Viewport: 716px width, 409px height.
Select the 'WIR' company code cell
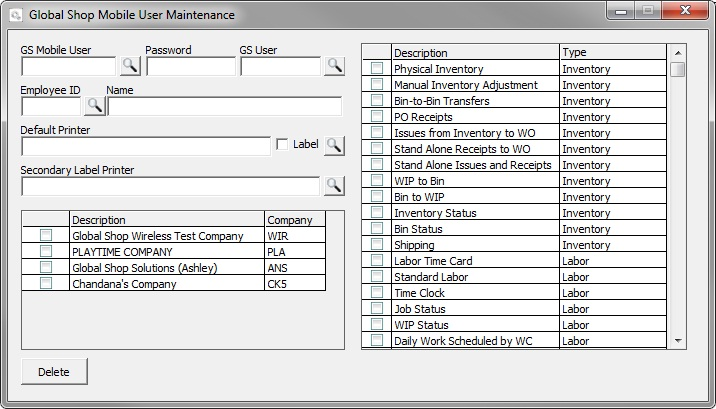click(295, 236)
